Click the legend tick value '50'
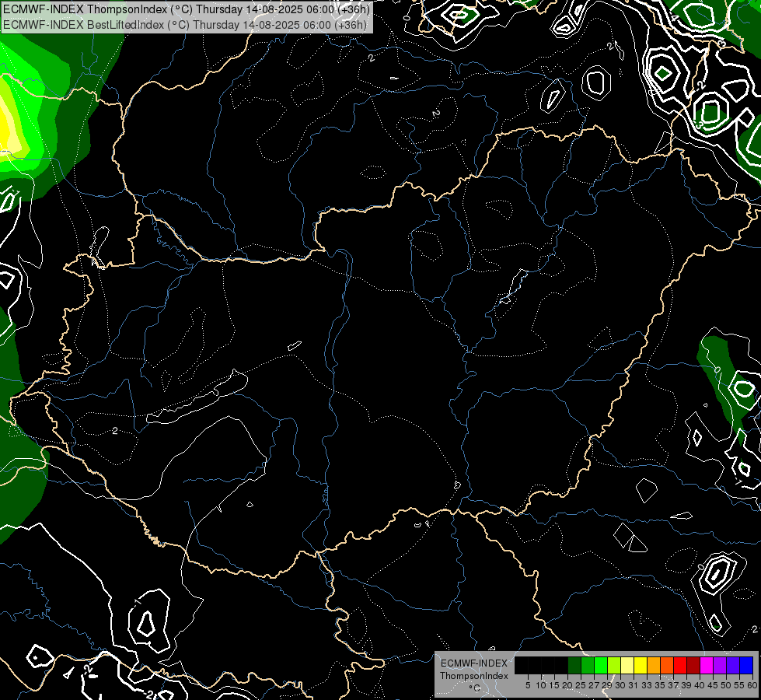Viewport: 761px width, 700px height. click(x=727, y=685)
